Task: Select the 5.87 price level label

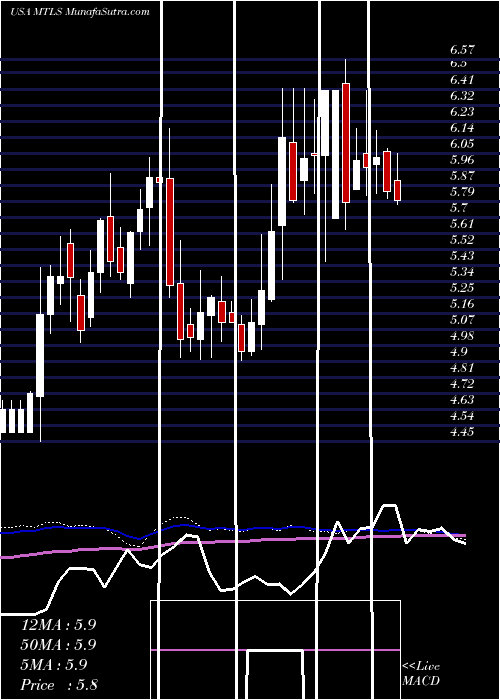Action: 462,176
